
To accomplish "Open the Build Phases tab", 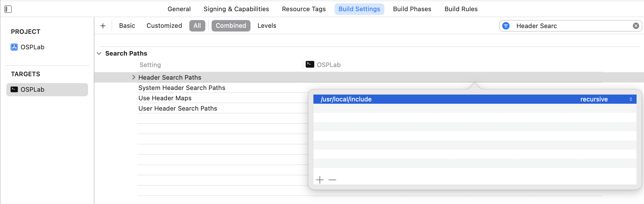I will (x=412, y=9).
